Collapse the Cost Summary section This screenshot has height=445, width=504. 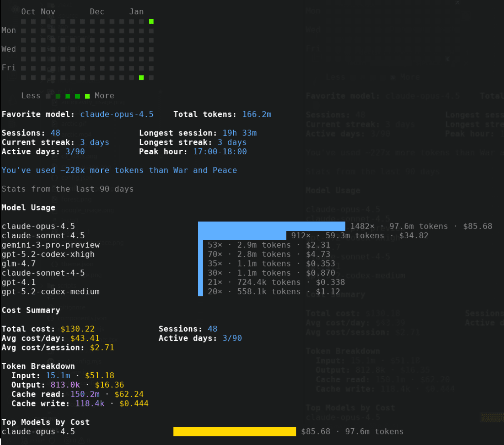(31, 310)
